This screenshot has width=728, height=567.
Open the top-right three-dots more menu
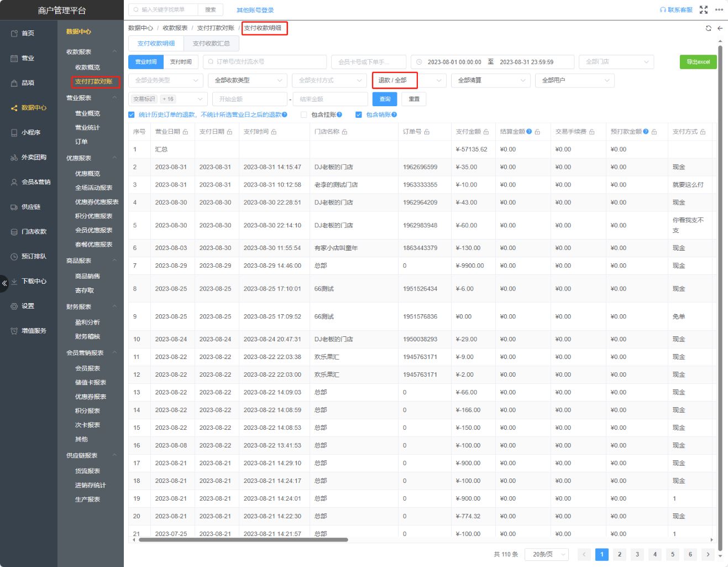[719, 10]
